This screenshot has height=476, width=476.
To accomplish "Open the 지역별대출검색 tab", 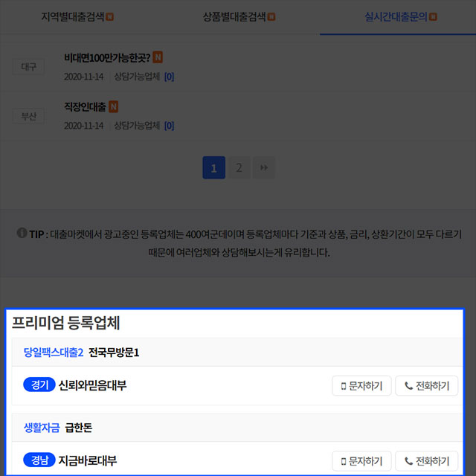I will [77, 16].
